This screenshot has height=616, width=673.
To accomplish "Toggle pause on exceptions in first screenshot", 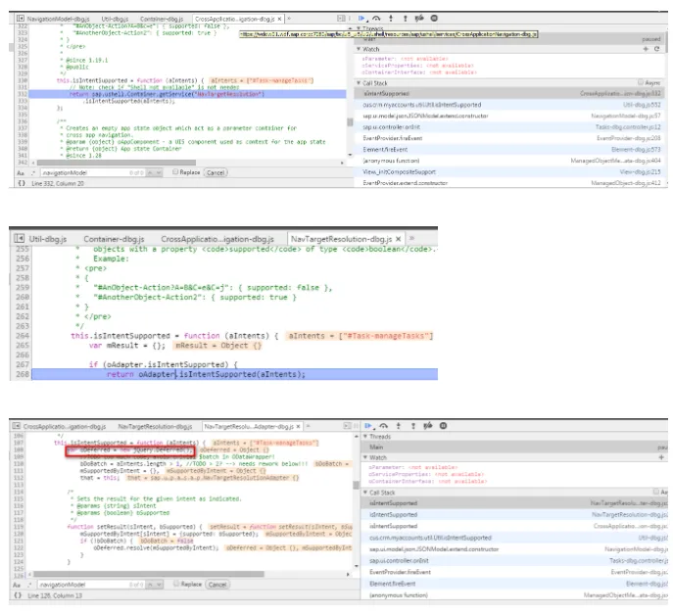I will point(434,19).
